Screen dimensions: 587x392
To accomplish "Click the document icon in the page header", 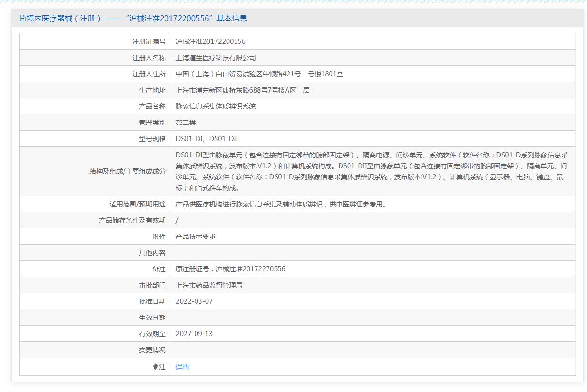I will coord(22,19).
